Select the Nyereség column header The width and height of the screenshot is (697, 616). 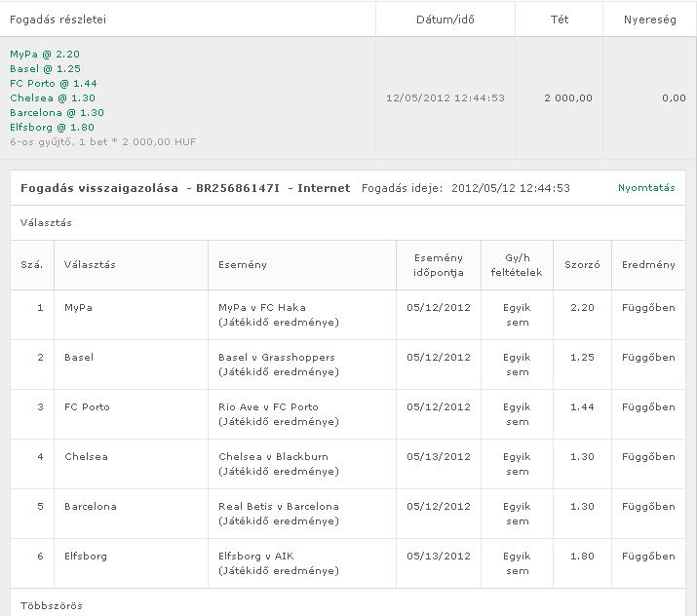tap(650, 19)
